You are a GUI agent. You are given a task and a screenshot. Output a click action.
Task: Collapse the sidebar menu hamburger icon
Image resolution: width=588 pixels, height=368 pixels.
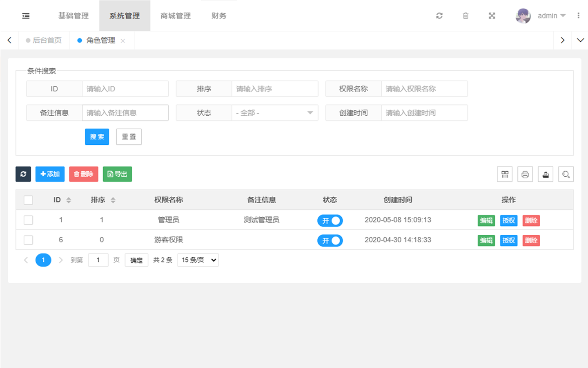26,16
